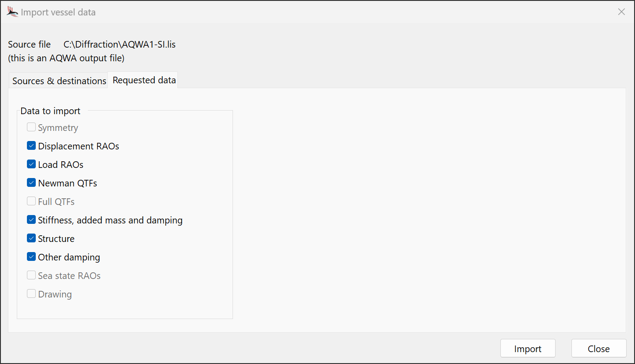Uncheck the Structure checkbox
The height and width of the screenshot is (364, 635).
(31, 238)
